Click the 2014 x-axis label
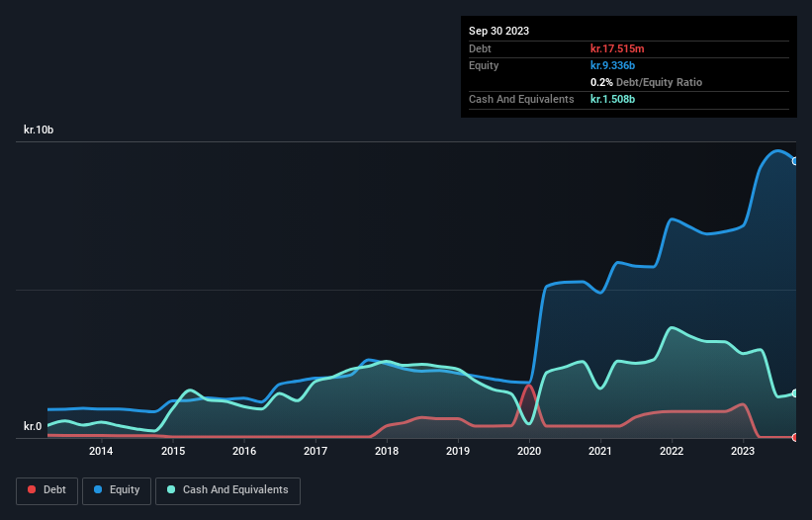 click(101, 451)
